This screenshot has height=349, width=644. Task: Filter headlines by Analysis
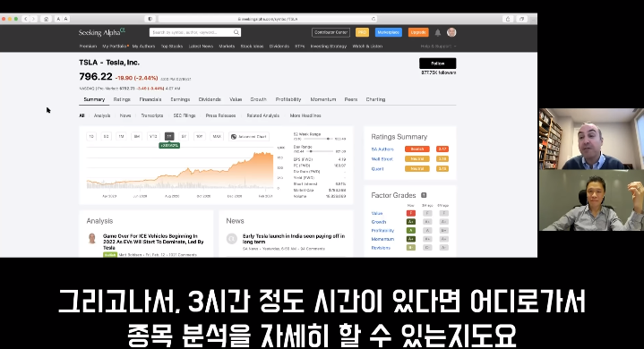102,115
